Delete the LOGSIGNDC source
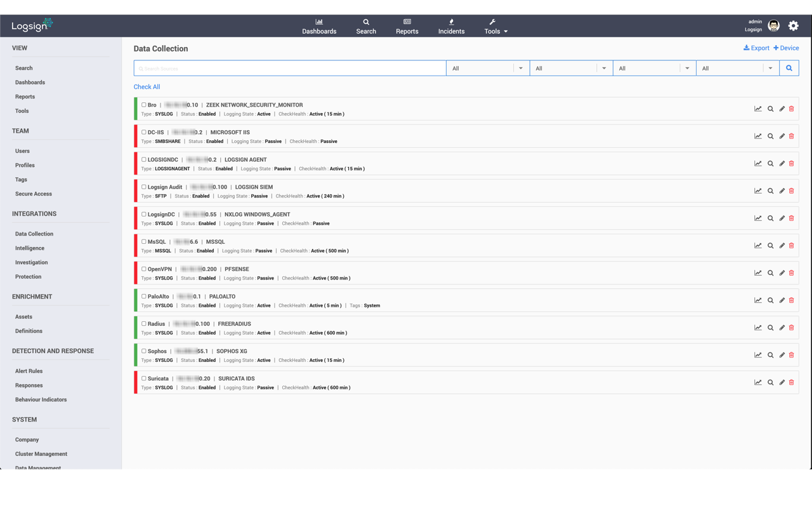 792,163
